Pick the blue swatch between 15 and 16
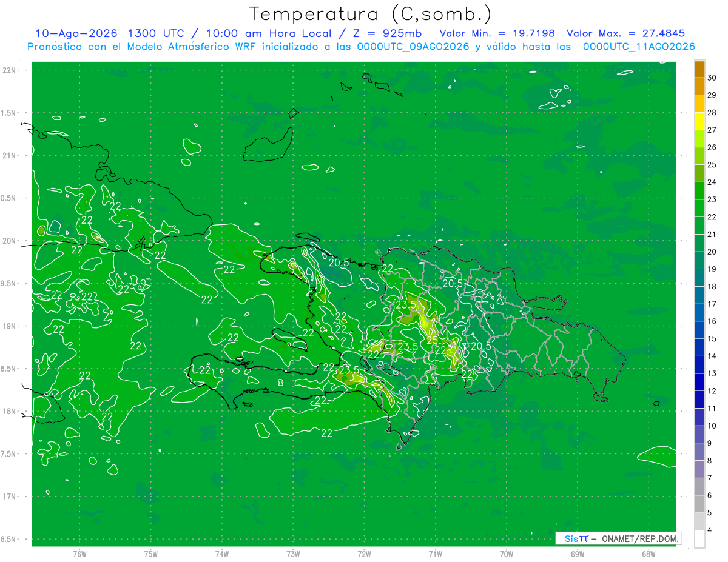The height and width of the screenshot is (562, 728). pos(699,330)
